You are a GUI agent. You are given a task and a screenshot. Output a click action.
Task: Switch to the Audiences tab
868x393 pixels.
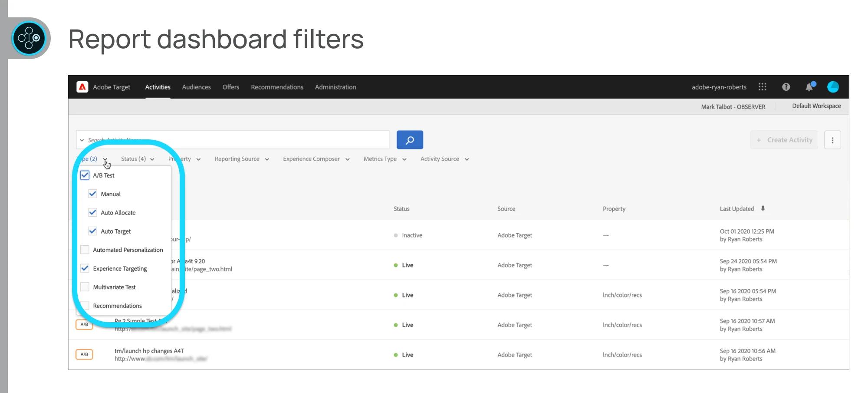[x=196, y=87]
